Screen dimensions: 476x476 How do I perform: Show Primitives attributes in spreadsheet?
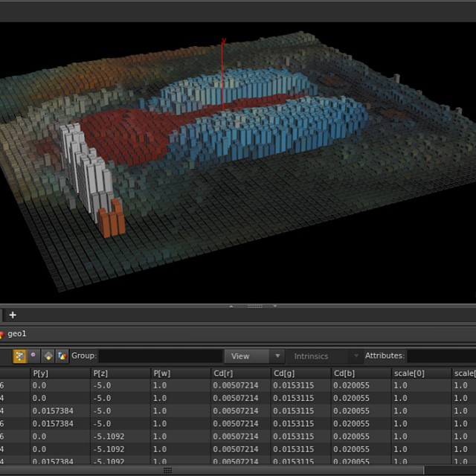tap(48, 356)
